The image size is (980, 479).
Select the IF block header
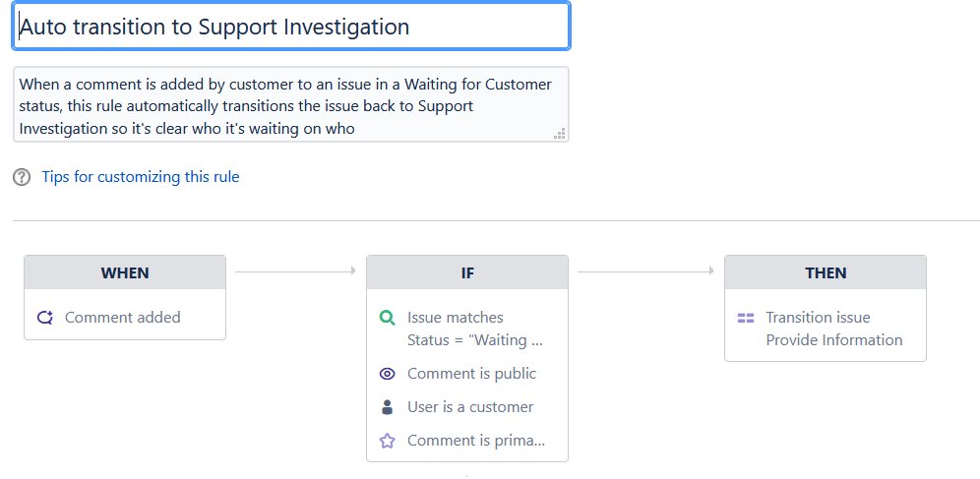click(467, 272)
